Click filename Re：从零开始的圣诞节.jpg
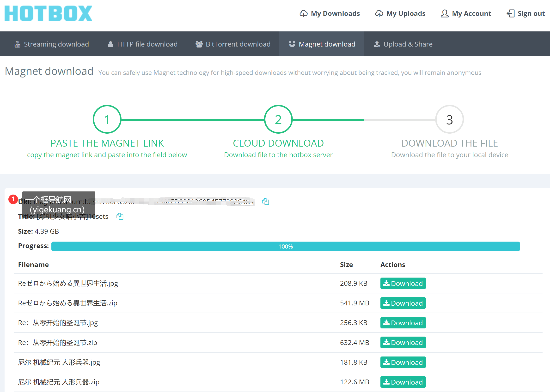This screenshot has height=392, width=550. (x=58, y=323)
